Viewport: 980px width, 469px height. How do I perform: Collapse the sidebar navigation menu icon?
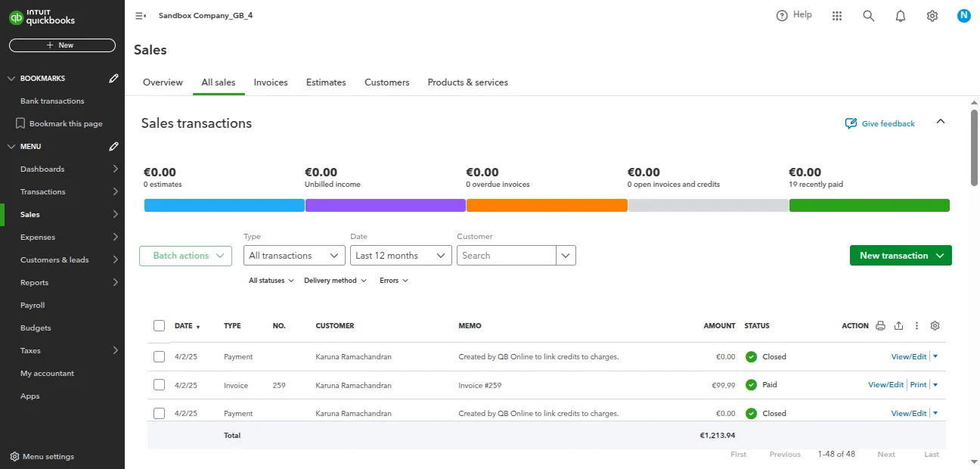pos(140,16)
